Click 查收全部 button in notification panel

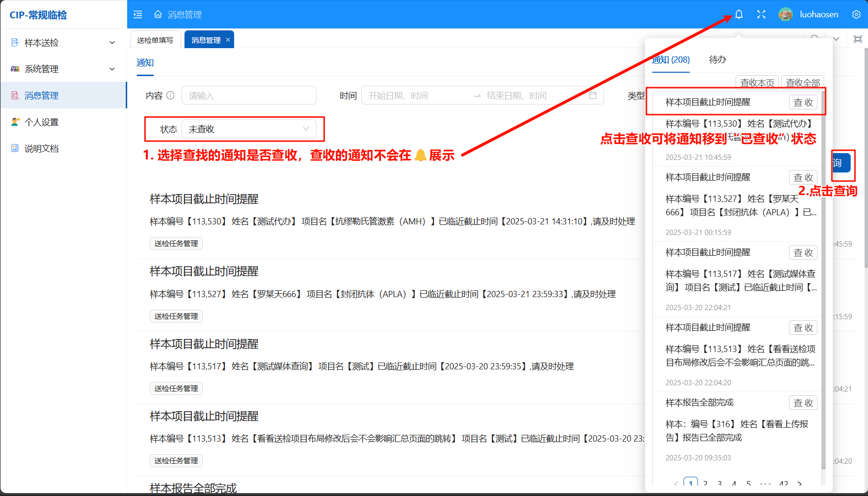point(802,82)
